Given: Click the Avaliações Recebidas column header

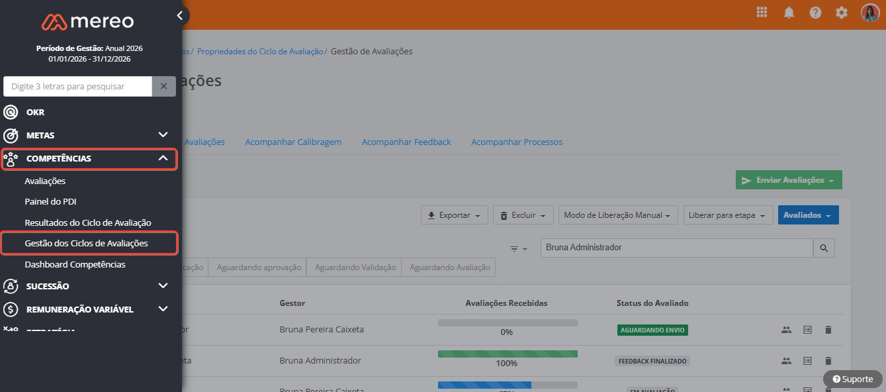Looking at the screenshot, I should click(x=506, y=303).
